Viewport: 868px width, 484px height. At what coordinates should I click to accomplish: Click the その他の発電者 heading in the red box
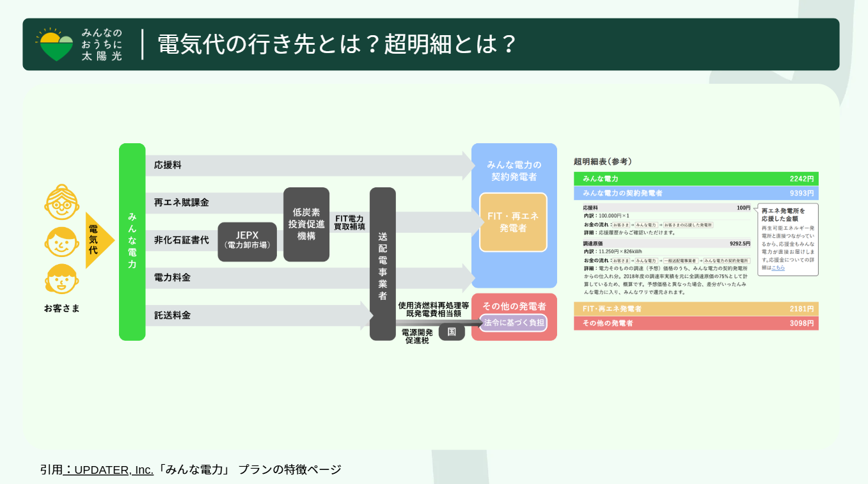coord(514,306)
